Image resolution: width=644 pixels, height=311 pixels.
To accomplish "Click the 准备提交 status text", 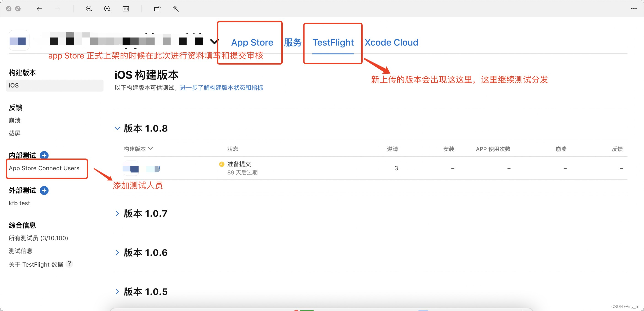I will pos(239,164).
